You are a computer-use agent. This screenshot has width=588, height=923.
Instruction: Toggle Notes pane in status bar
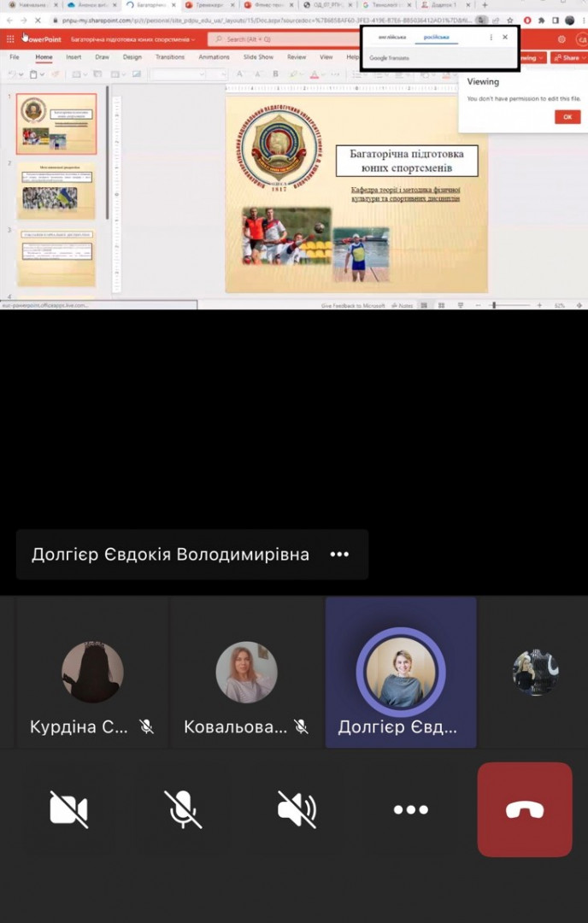click(x=402, y=305)
